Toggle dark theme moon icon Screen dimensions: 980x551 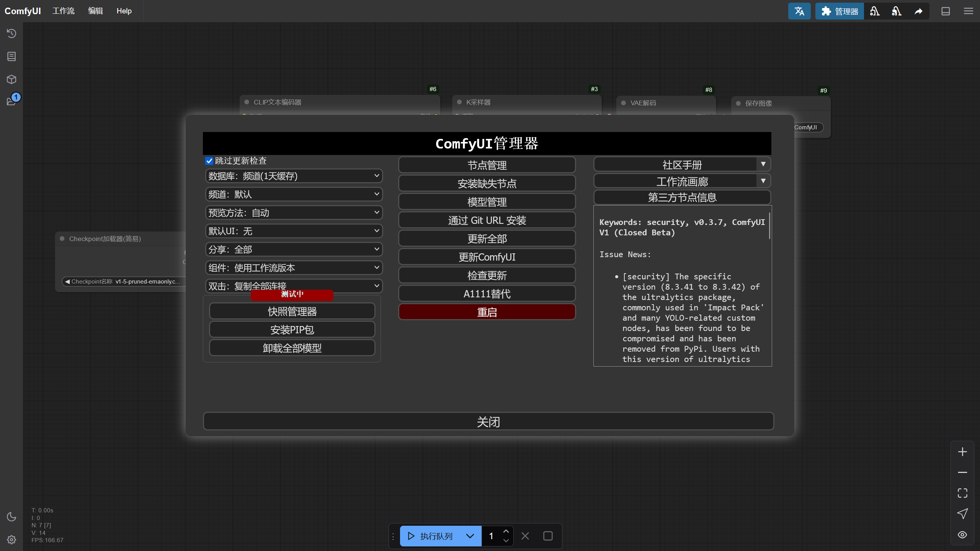pos(11,517)
